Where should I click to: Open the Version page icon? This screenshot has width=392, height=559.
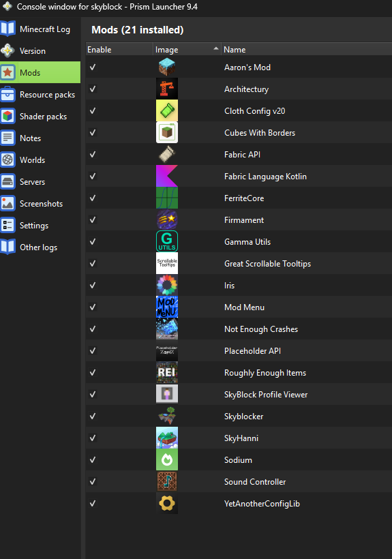point(8,51)
